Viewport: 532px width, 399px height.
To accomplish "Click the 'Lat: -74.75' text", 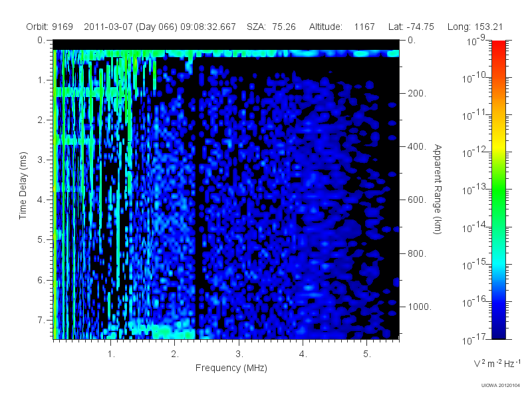I will pyautogui.click(x=411, y=27).
